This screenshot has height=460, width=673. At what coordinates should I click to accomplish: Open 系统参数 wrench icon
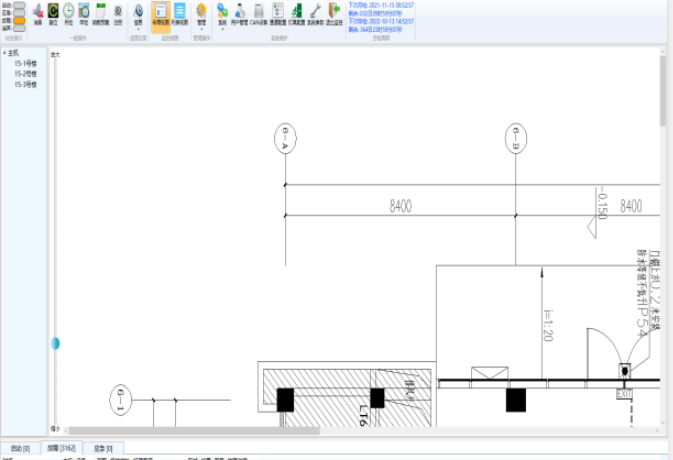click(315, 12)
